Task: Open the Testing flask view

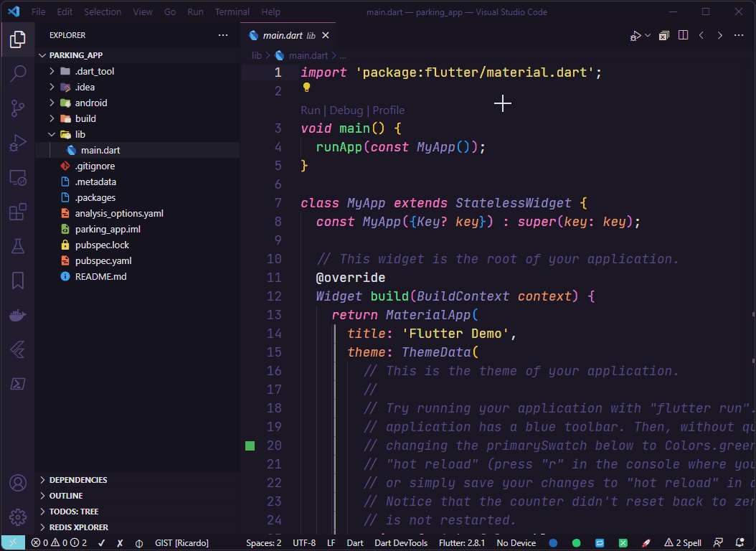Action: (x=17, y=246)
